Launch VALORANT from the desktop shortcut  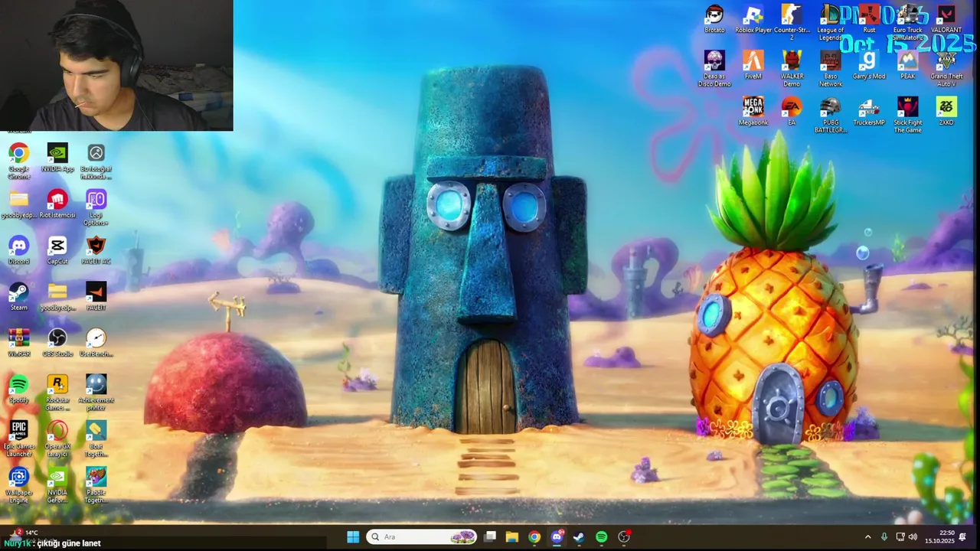pyautogui.click(x=946, y=20)
